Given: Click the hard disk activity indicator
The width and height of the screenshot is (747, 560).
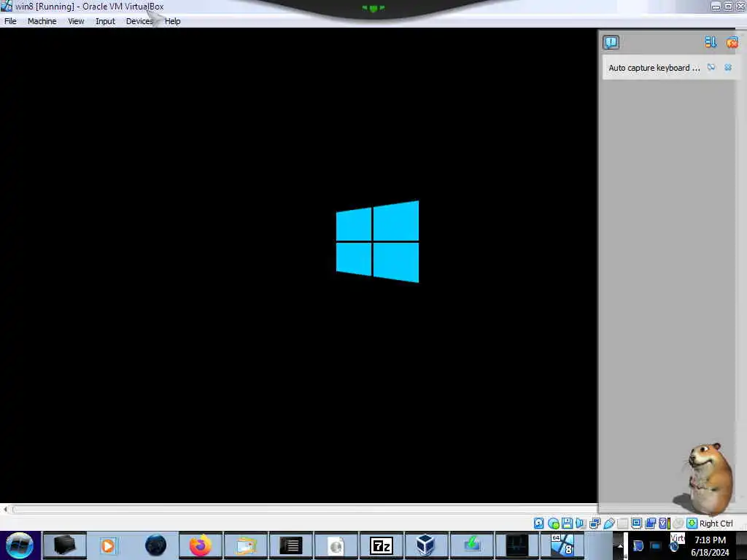Looking at the screenshot, I should point(538,524).
